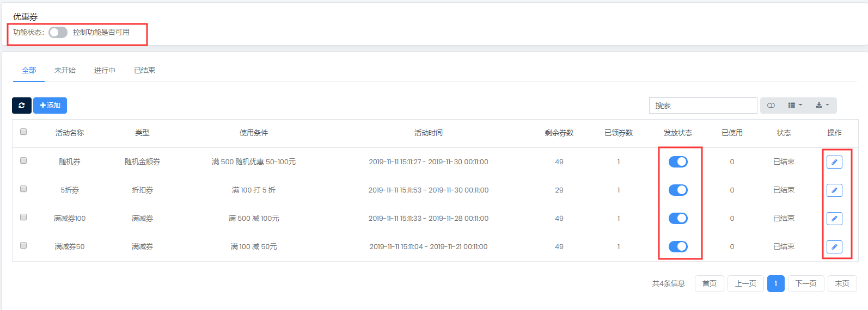Click the 活动时间 column header
The width and height of the screenshot is (868, 310).
[x=429, y=133]
